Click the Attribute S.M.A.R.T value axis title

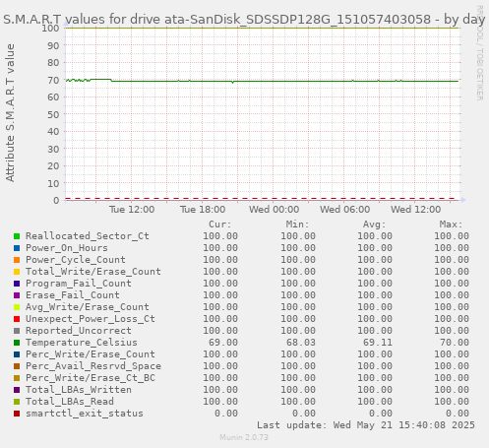10,113
